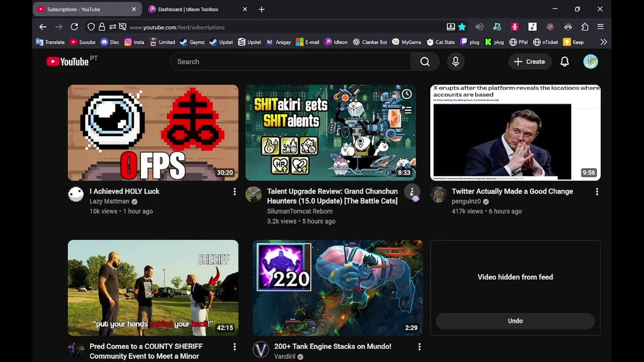Open options for I Achieved HOLY Luck video

(234, 192)
